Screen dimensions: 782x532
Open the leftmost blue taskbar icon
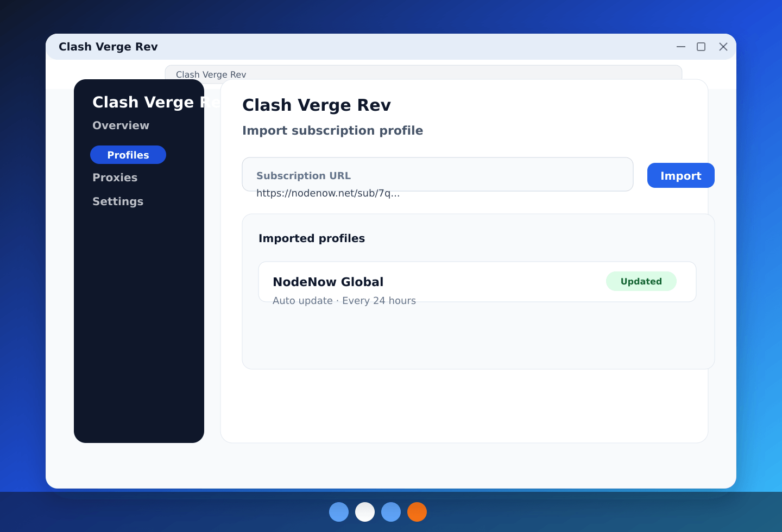tap(339, 512)
